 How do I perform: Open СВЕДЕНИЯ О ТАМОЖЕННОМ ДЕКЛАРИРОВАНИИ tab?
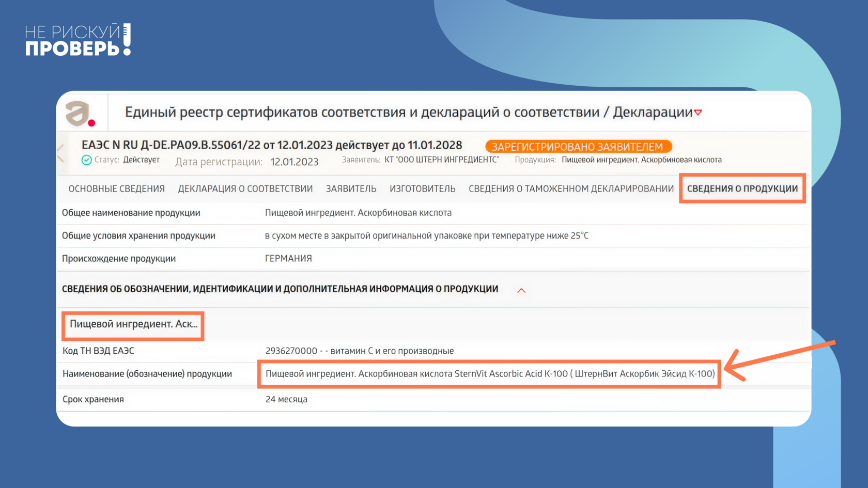coord(571,189)
